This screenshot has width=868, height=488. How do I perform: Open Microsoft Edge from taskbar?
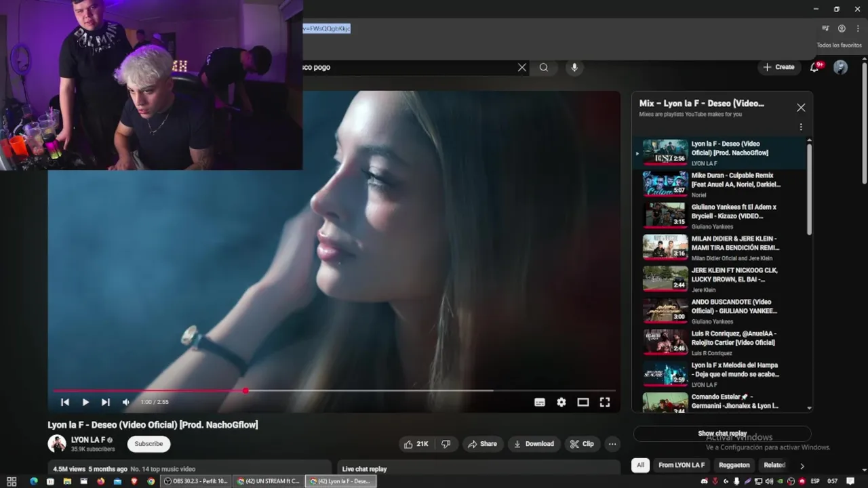(x=33, y=481)
